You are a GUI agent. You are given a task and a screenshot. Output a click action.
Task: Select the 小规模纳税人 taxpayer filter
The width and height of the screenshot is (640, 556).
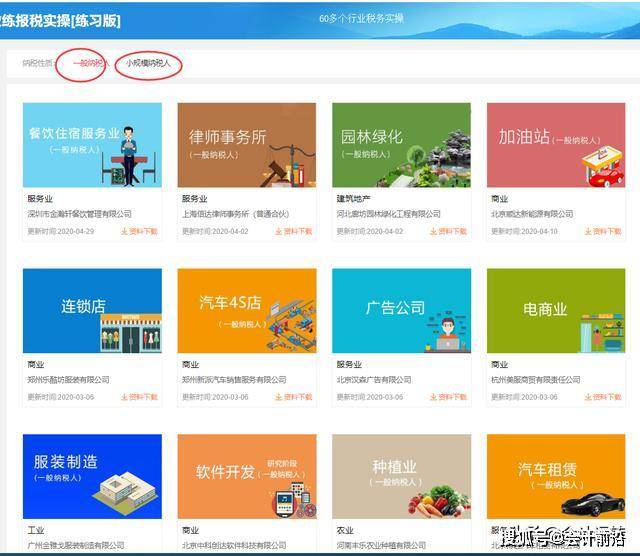147,63
